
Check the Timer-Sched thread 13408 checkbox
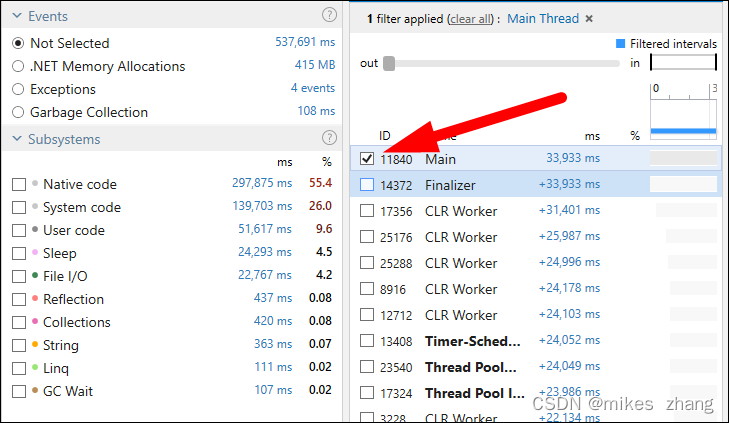[x=367, y=341]
